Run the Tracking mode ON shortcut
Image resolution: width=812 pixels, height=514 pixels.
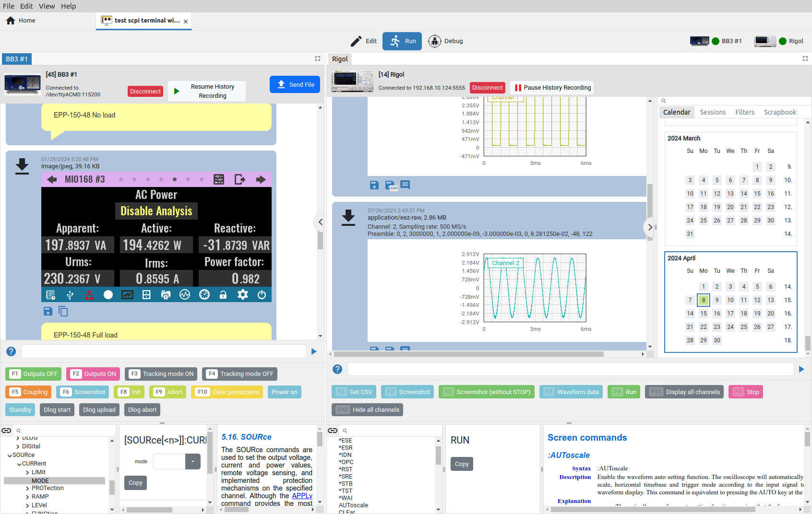[x=161, y=374]
